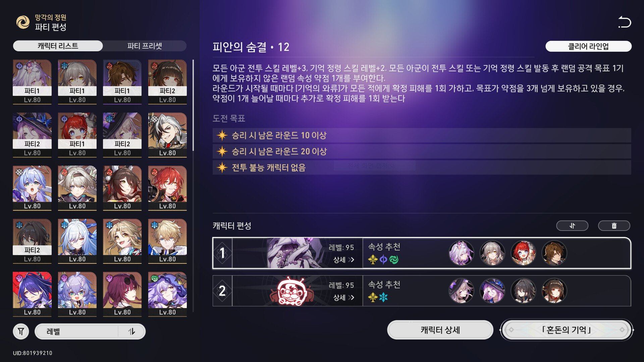
Task: Toggle the blond ice character card
Action: coord(167,241)
